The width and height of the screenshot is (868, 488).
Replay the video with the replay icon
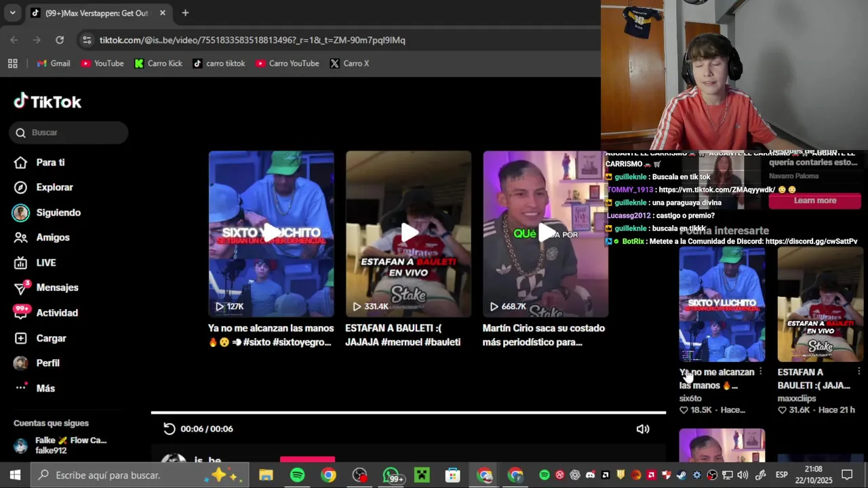pos(170,428)
